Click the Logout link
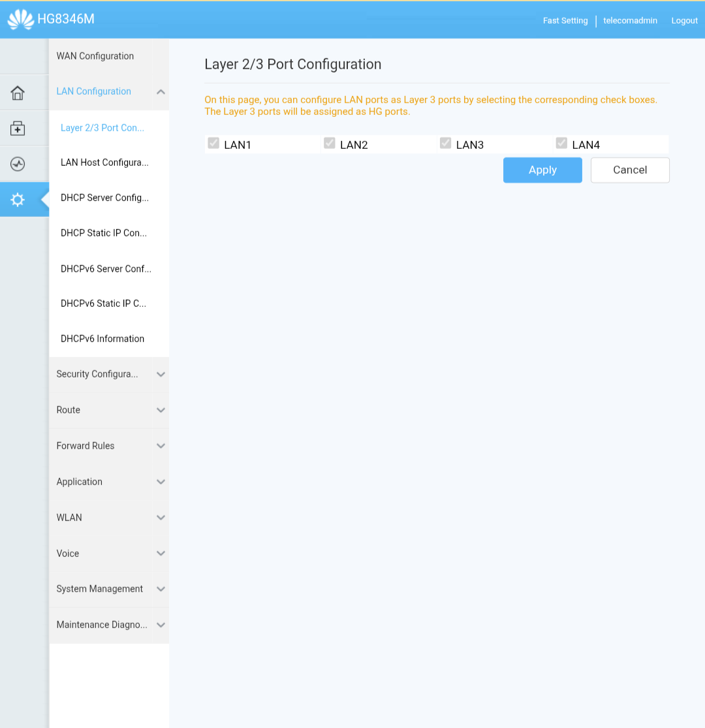 [684, 20]
